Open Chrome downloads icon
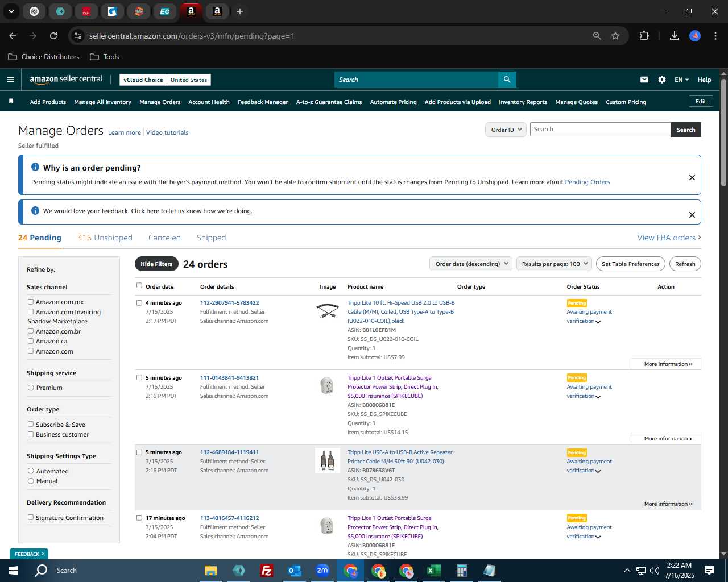The width and height of the screenshot is (728, 582). [674, 36]
